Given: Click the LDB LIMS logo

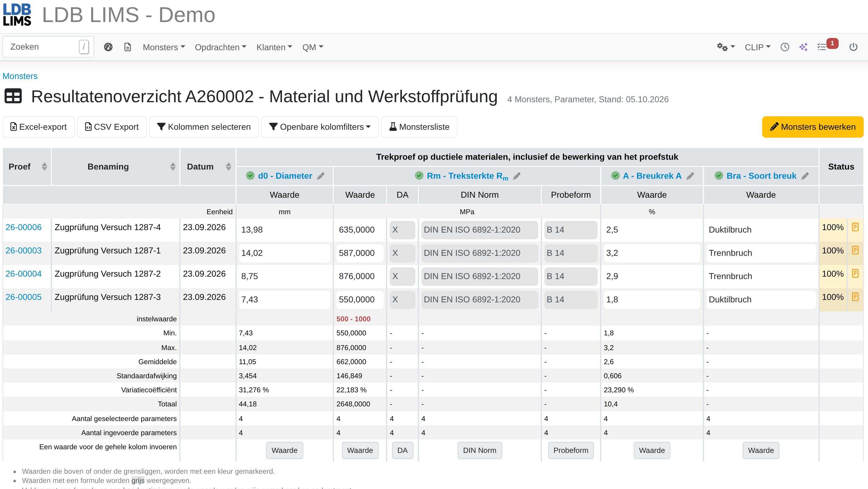Looking at the screenshot, I should (x=17, y=15).
